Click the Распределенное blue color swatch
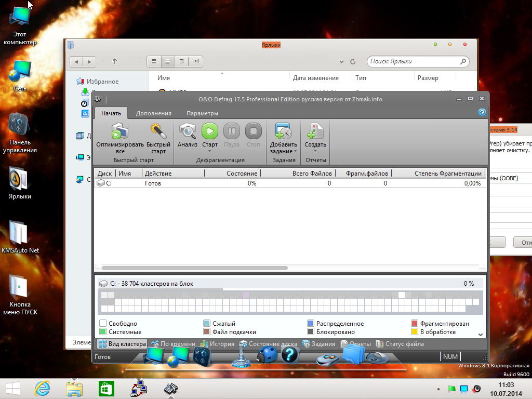532x399 pixels. 311,323
